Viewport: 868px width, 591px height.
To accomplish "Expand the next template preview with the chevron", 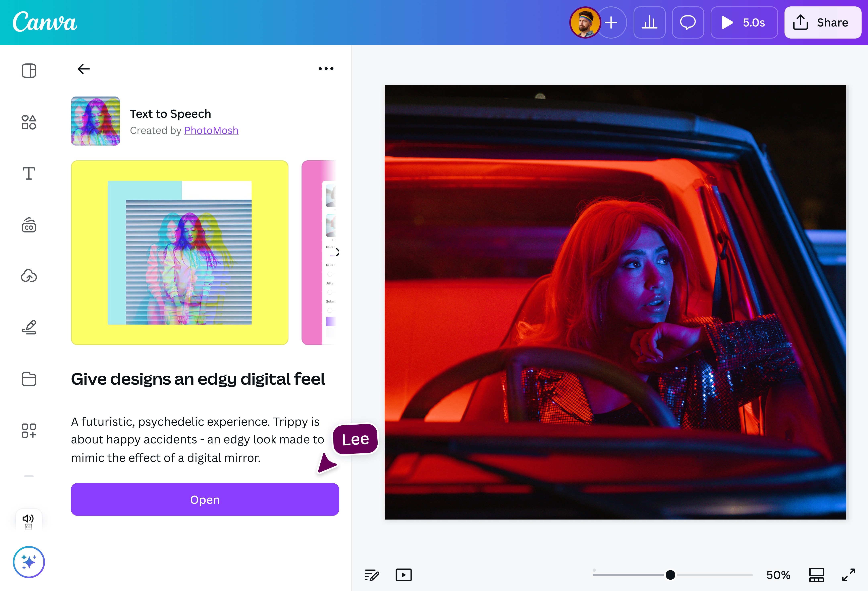I will pyautogui.click(x=337, y=253).
